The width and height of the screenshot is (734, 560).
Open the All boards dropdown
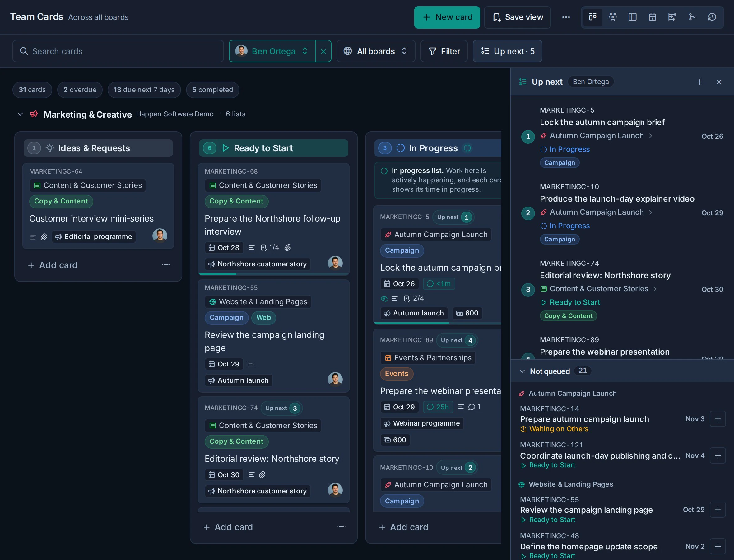(375, 51)
